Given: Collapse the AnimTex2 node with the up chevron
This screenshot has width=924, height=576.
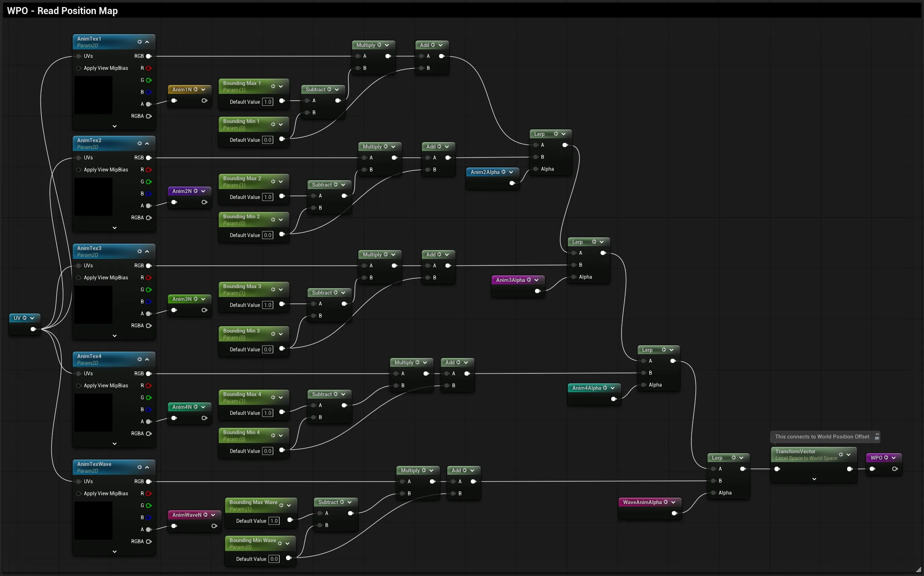Looking at the screenshot, I should [147, 144].
